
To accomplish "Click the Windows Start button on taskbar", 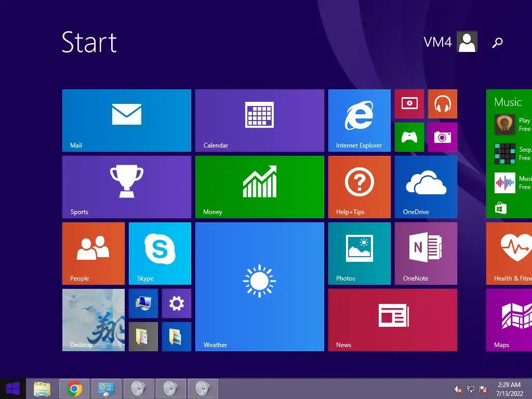I will [x=13, y=389].
